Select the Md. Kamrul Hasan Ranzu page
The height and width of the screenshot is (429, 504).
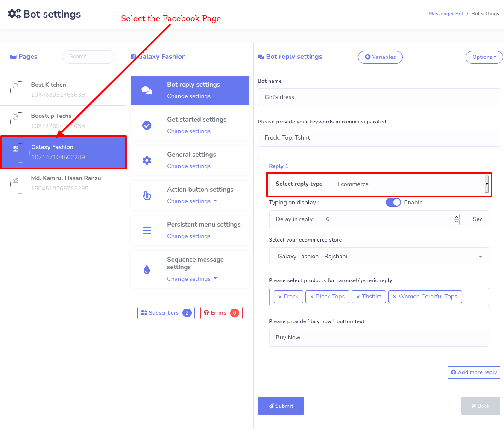click(x=63, y=183)
